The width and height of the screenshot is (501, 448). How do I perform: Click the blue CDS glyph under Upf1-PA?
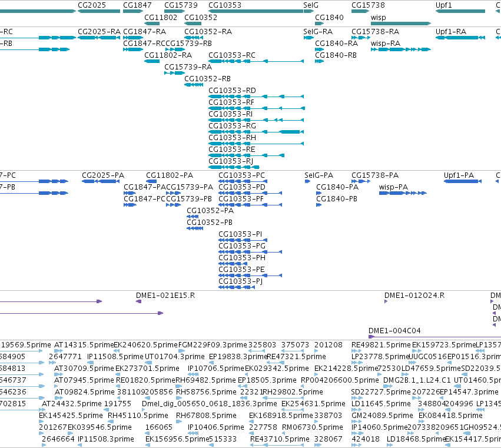pos(463,181)
